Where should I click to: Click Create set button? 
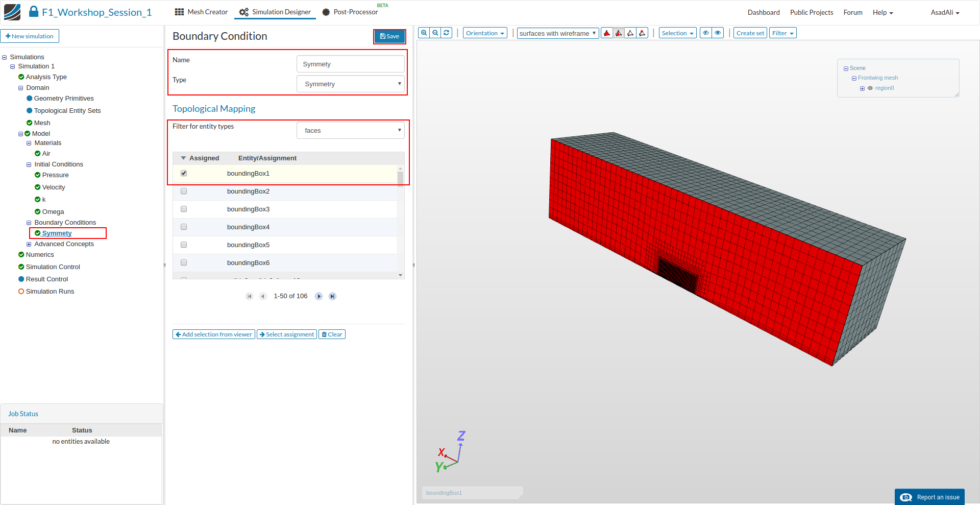click(x=750, y=33)
